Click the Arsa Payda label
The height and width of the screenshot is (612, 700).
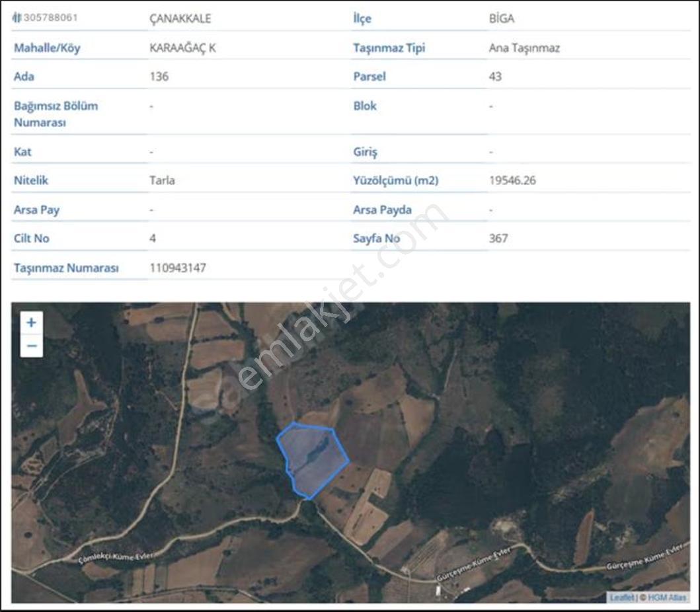(383, 210)
